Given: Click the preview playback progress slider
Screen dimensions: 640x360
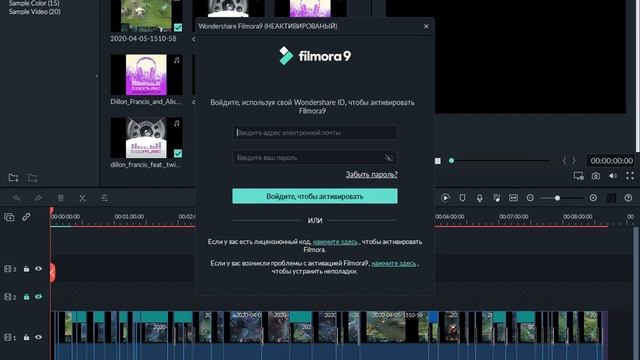Looking at the screenshot, I should (499, 161).
